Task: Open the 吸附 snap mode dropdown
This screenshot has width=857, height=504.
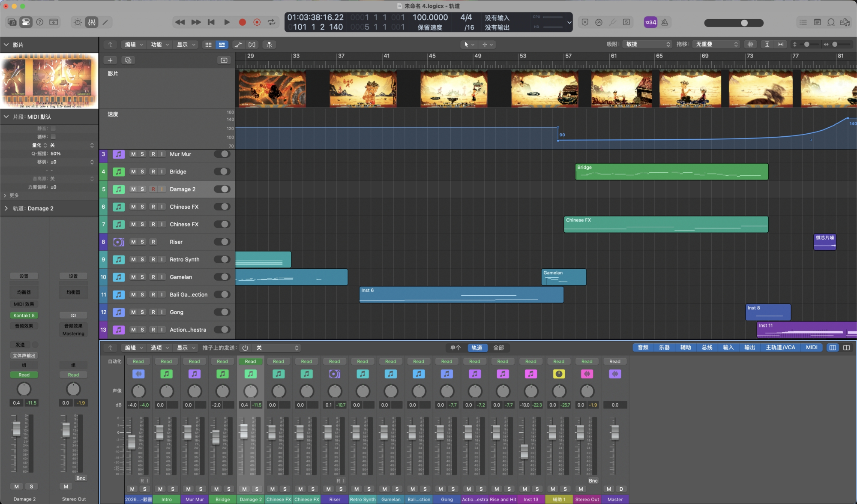Action: 648,45
